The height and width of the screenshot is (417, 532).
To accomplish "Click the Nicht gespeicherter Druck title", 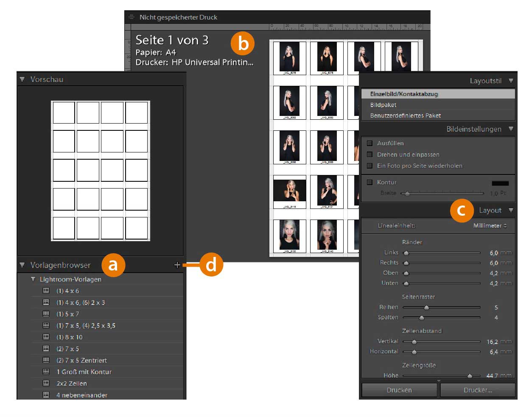I will (178, 17).
